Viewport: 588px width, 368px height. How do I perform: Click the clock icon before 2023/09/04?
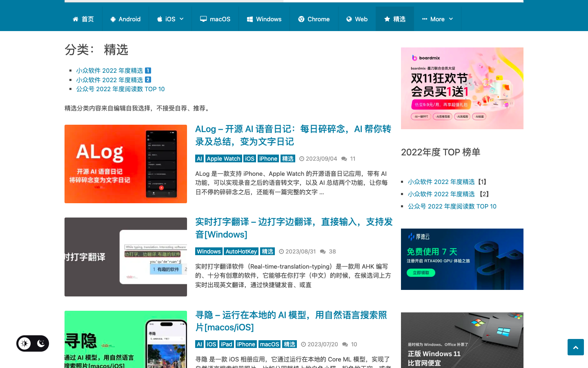pos(302,159)
